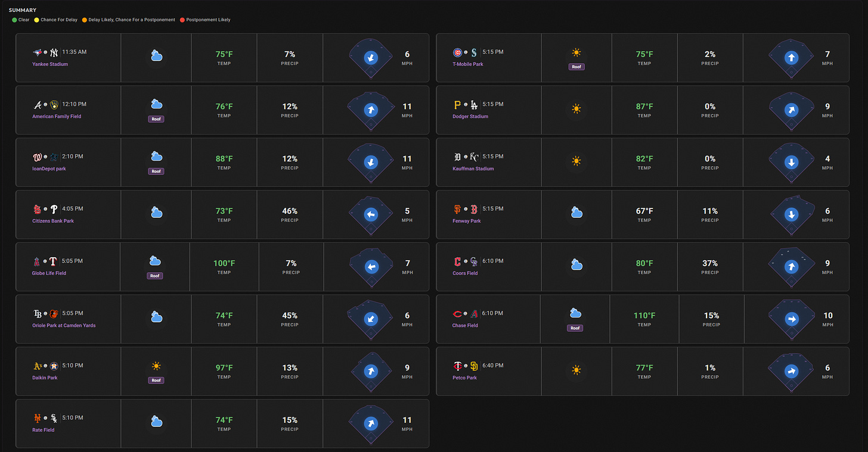Select the 46% precip cell for Citizens Bank Park

(x=290, y=214)
